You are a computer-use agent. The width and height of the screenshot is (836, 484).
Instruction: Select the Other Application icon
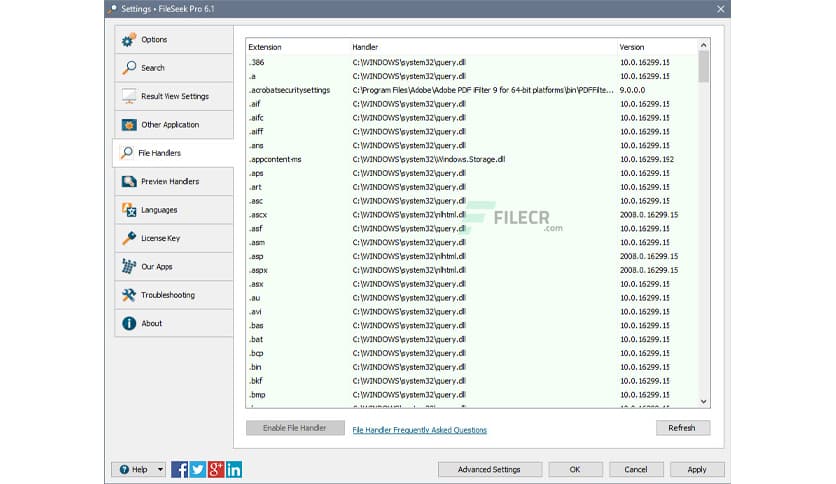(x=129, y=125)
